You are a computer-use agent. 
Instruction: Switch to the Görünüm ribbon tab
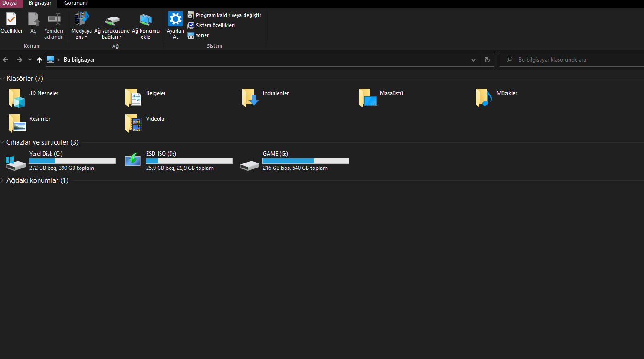click(75, 3)
